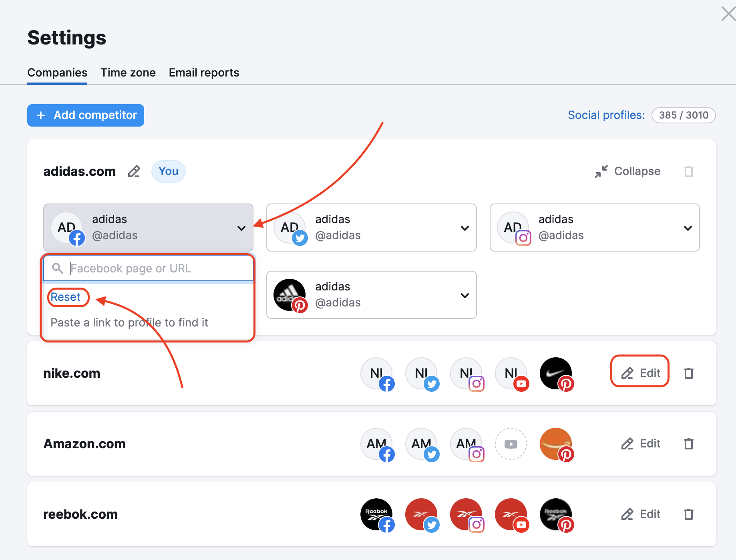Image resolution: width=736 pixels, height=560 pixels.
Task: Click the search magnifier in the Facebook field
Action: pos(58,268)
